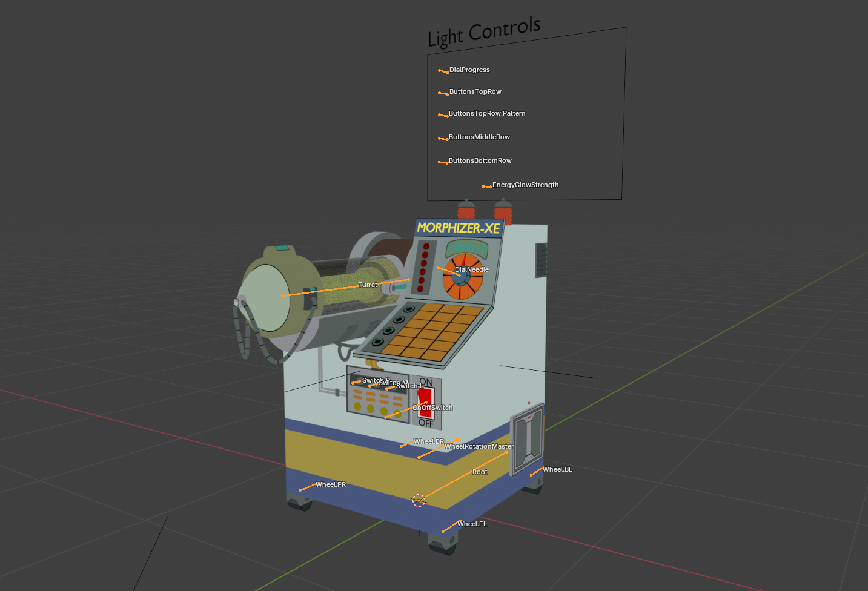The image size is (868, 591).
Task: Select the WheelRotationMaster bone
Action: tap(438, 449)
